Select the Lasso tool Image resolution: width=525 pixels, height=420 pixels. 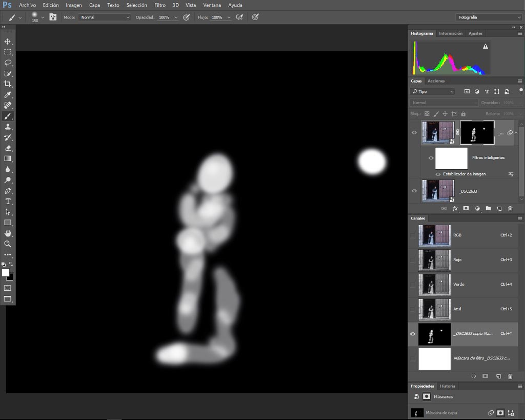click(7, 63)
